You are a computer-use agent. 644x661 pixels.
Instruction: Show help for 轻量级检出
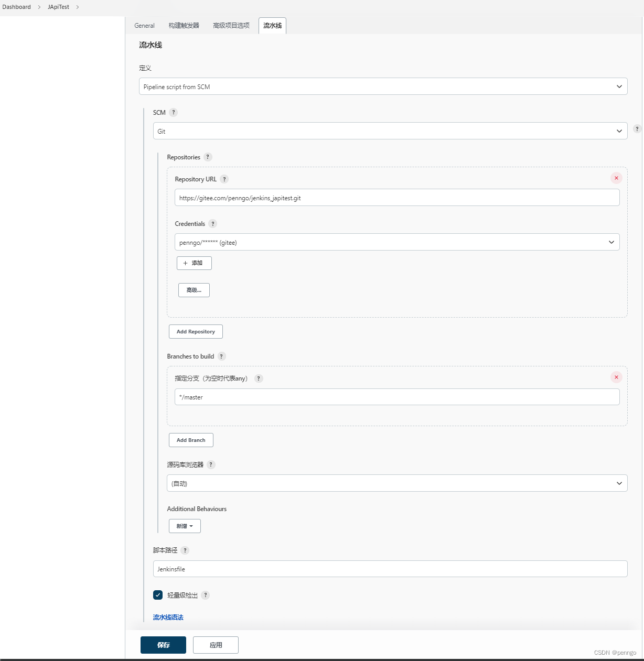[206, 595]
